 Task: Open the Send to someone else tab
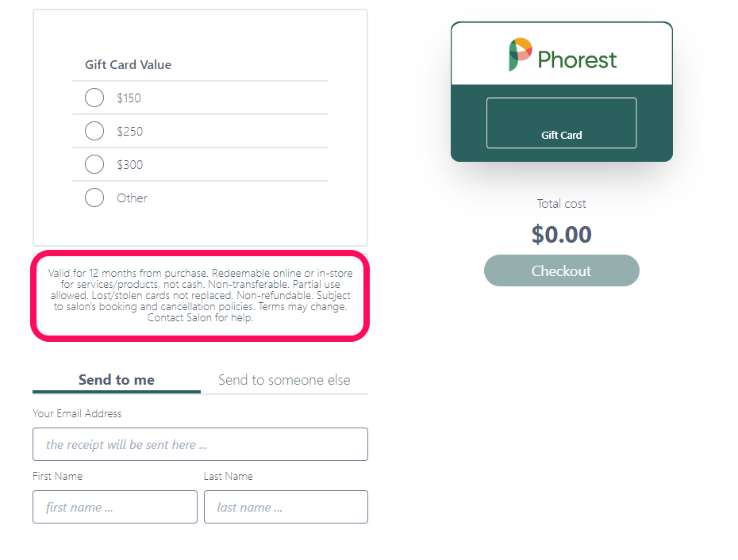pyautogui.click(x=284, y=380)
